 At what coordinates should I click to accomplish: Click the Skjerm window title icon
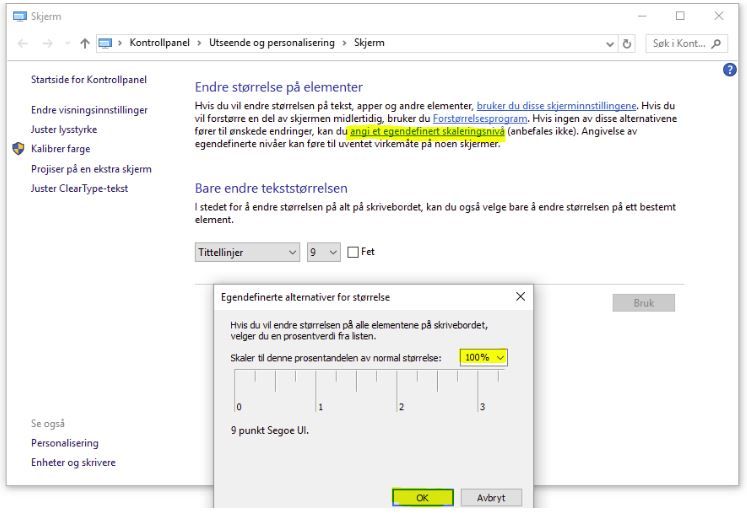[x=20, y=16]
